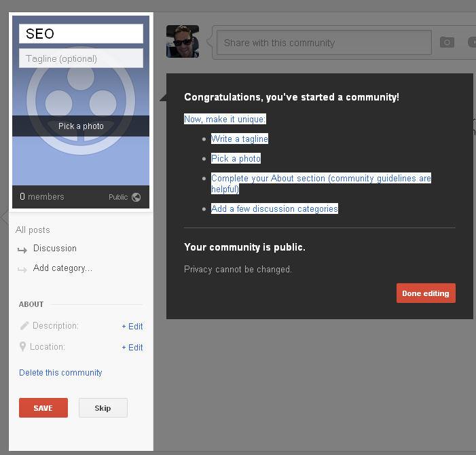Click Delete this community link
The width and height of the screenshot is (476, 455).
(x=60, y=373)
